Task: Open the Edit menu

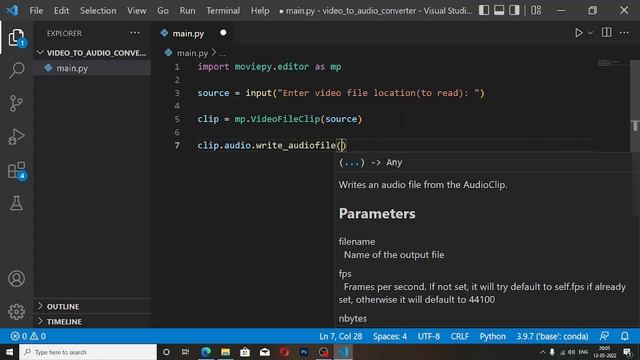Action: coord(61,10)
